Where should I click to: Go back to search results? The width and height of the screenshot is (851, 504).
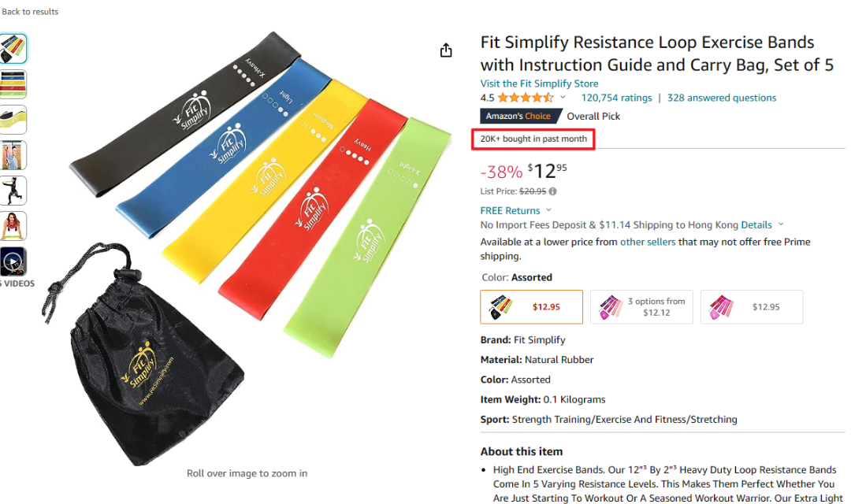tap(30, 12)
